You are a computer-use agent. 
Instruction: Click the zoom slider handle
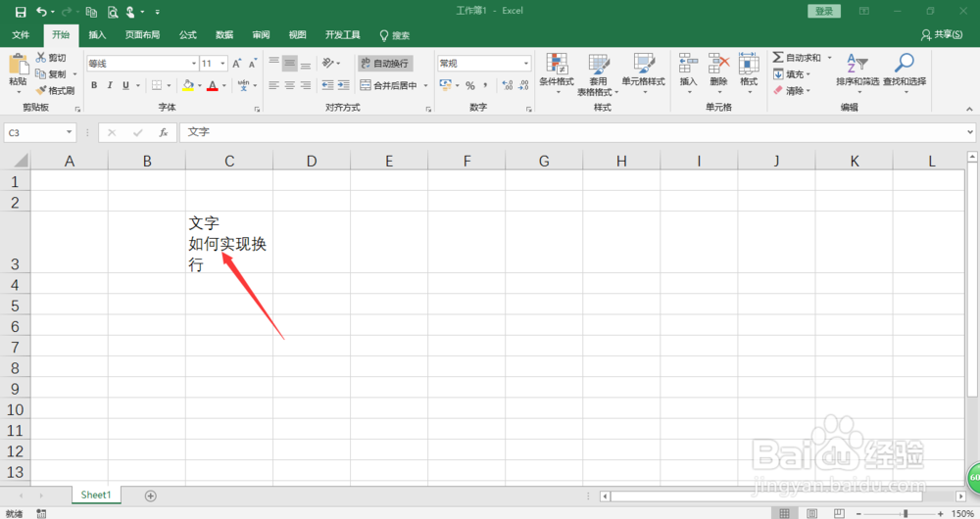905,513
